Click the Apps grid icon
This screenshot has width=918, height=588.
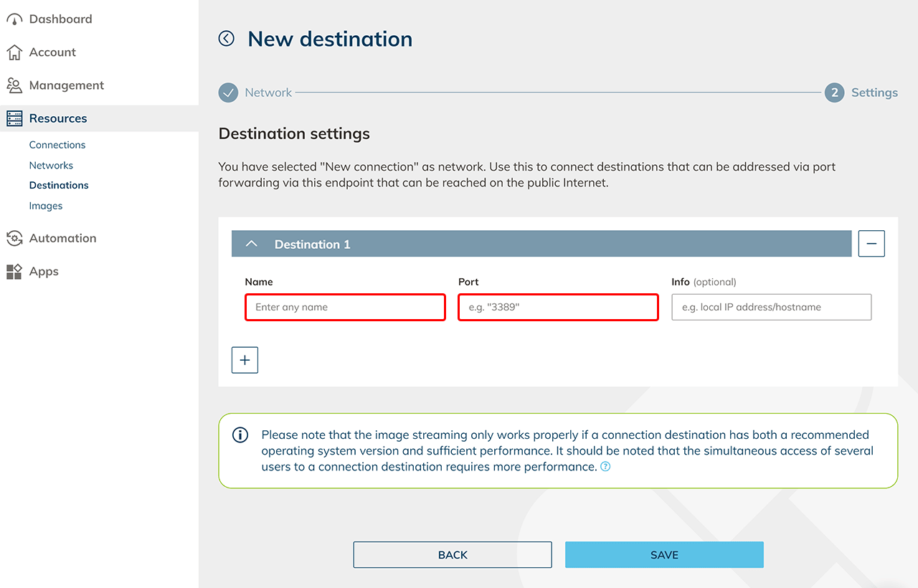(x=14, y=272)
